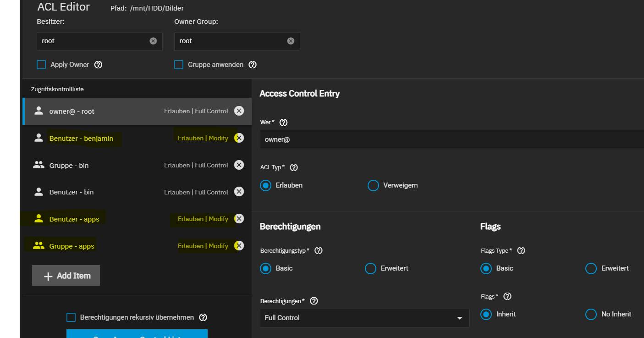
Task: Open help icon next to Flags Type
Action: [521, 250]
